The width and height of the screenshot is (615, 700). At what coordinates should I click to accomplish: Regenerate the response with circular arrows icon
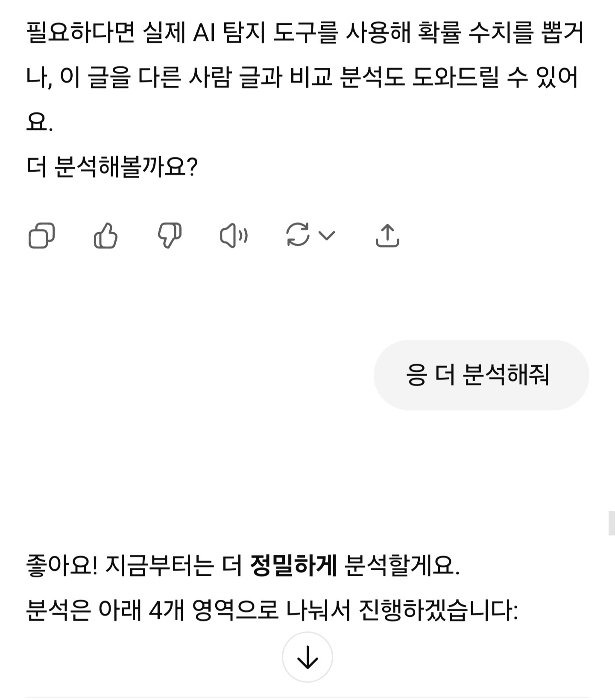click(298, 235)
